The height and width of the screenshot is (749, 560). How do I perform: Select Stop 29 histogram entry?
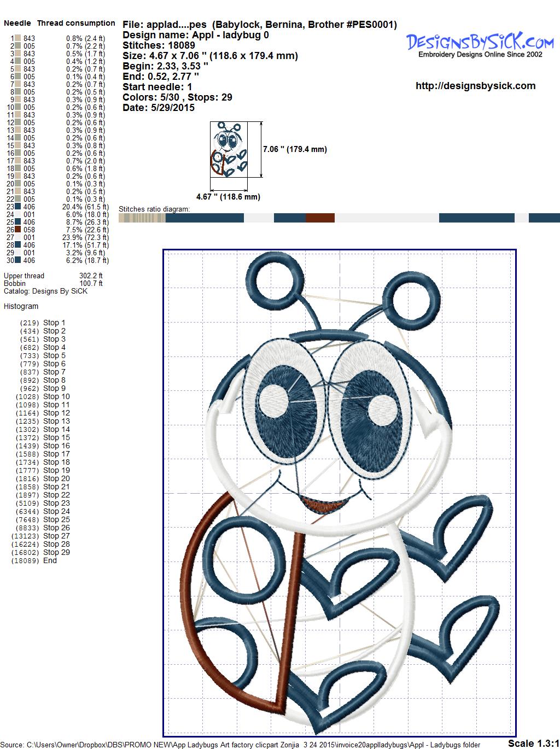(56, 552)
